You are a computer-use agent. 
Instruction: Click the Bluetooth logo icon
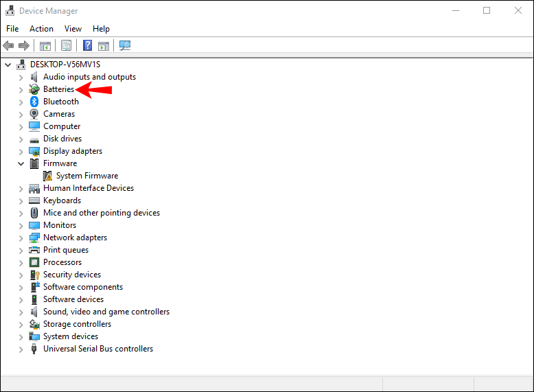34,102
